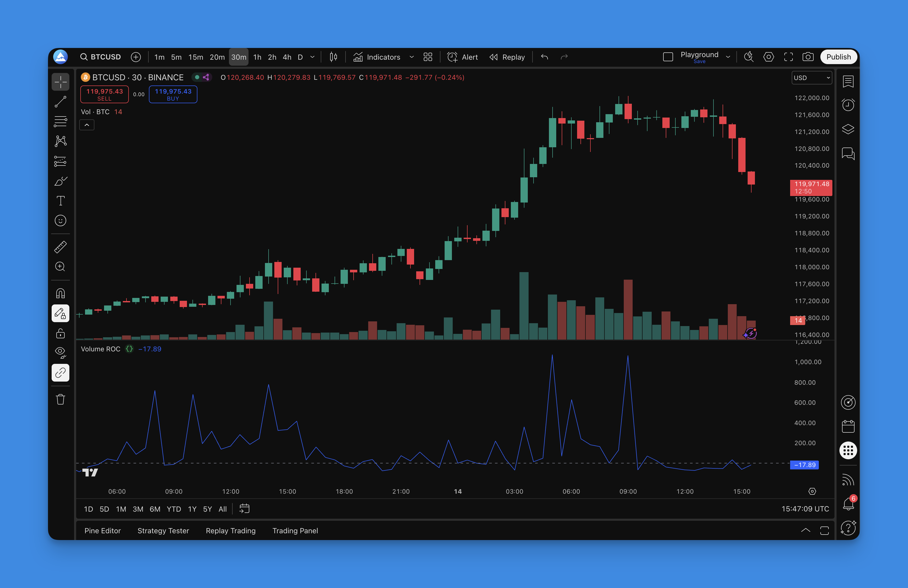Viewport: 908px width, 588px height.
Task: Open the quick search lightning icon
Action: click(748, 57)
